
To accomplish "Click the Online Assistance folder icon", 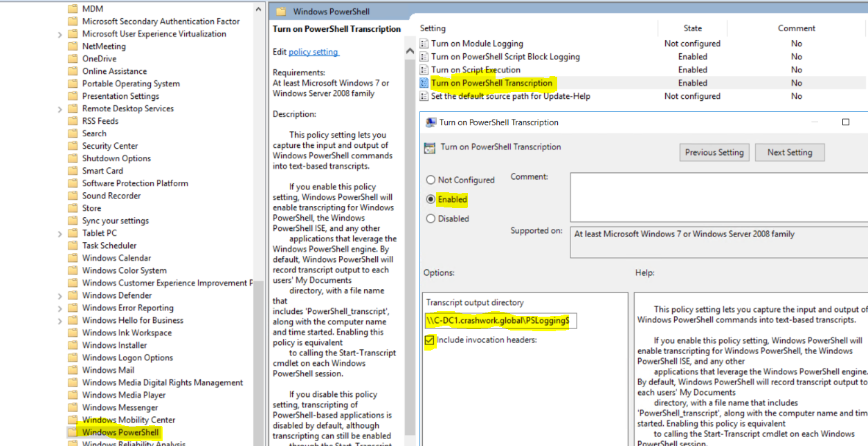I will click(73, 71).
